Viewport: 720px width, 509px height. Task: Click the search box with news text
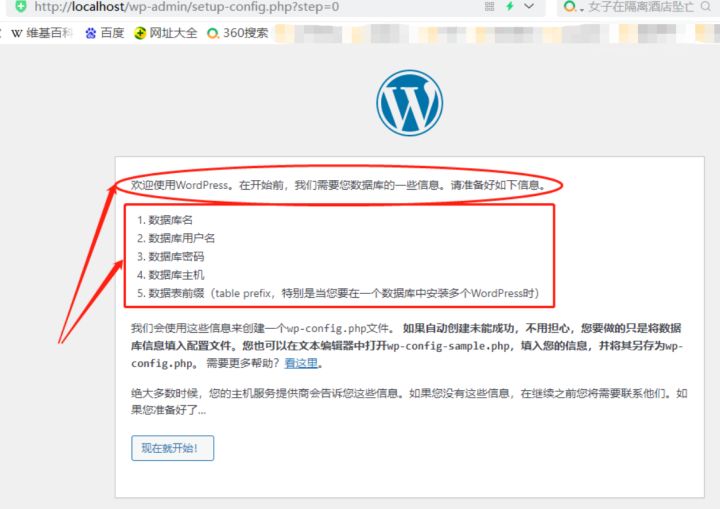click(x=641, y=7)
